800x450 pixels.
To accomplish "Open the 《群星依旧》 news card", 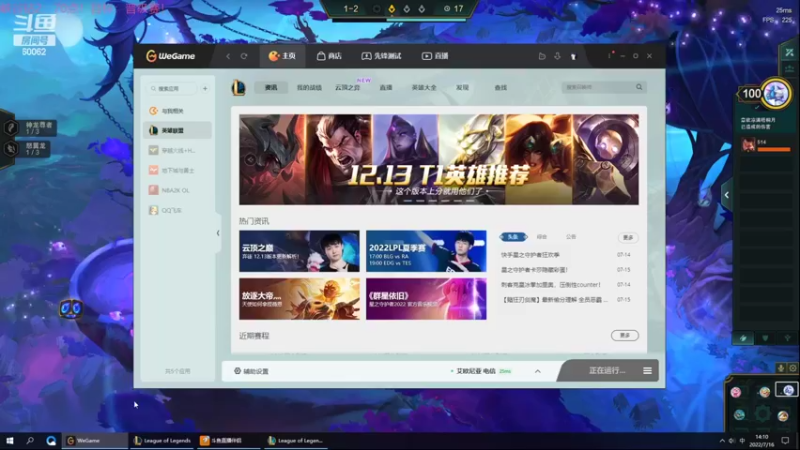I will pyautogui.click(x=426, y=299).
